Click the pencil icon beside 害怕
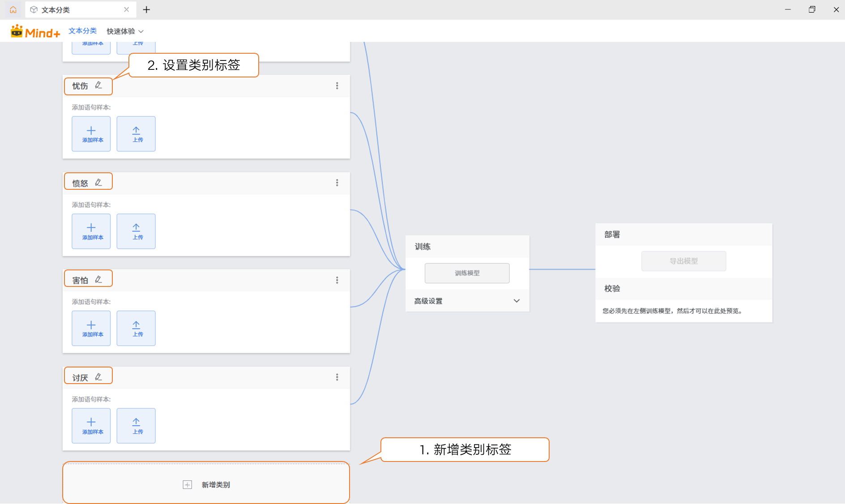The image size is (845, 504). (x=98, y=280)
